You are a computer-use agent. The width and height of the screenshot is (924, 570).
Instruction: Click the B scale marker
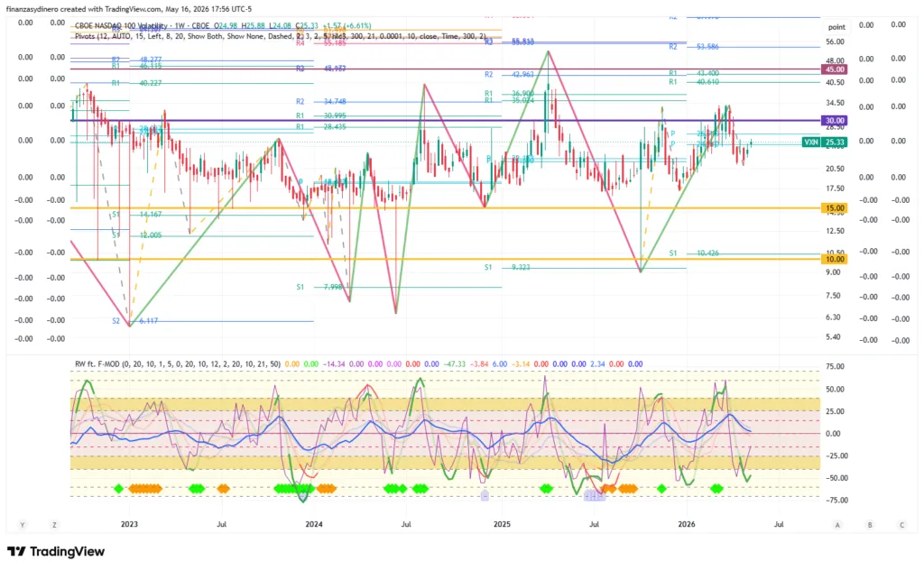(x=870, y=525)
